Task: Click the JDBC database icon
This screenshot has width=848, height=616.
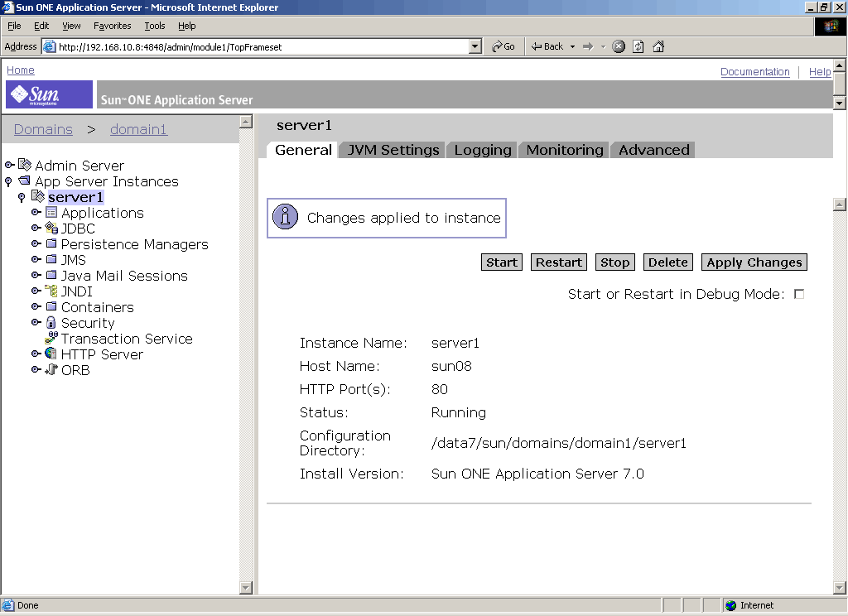Action: [51, 228]
